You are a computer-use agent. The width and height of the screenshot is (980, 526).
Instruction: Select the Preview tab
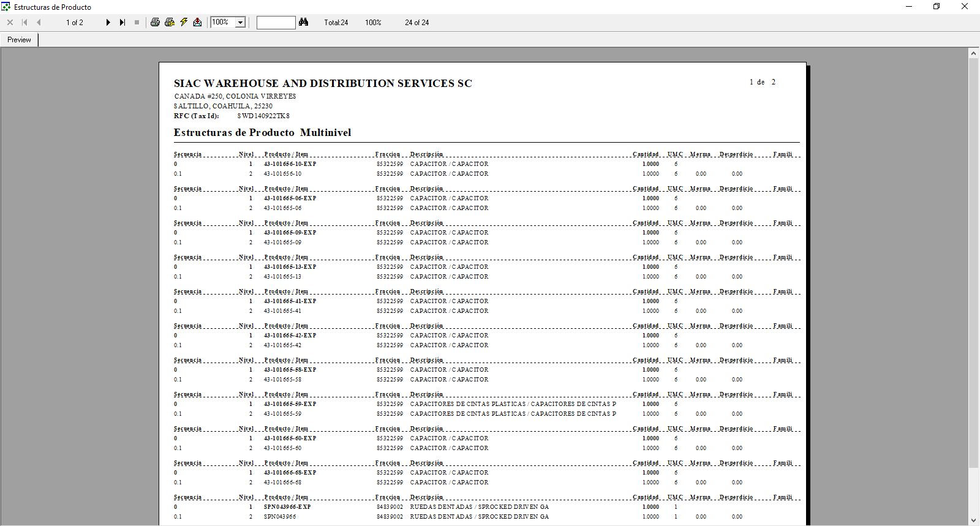[x=19, y=40]
